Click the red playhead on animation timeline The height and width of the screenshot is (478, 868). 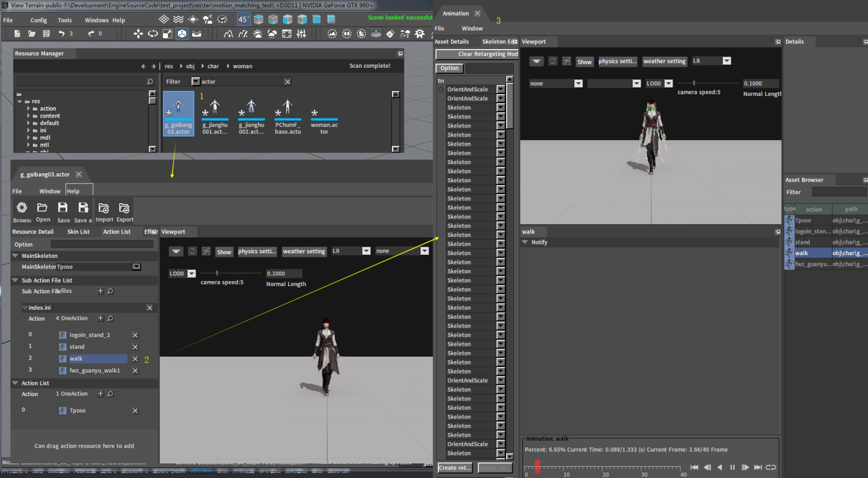click(x=538, y=466)
